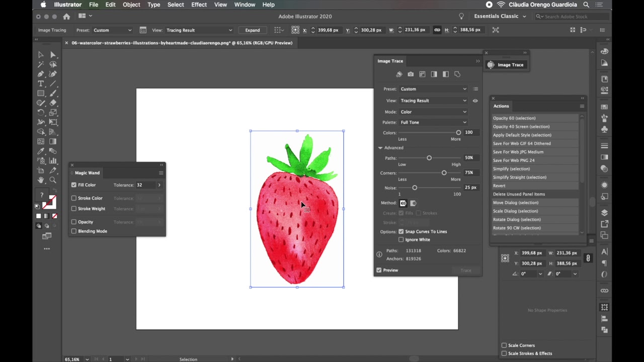
Task: Collapse the Advanced section
Action: (x=380, y=148)
